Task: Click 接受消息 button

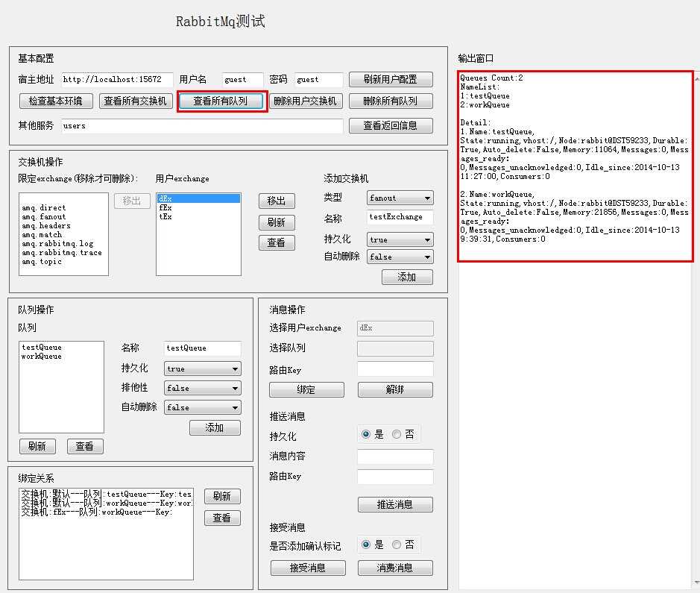Action: [x=308, y=568]
